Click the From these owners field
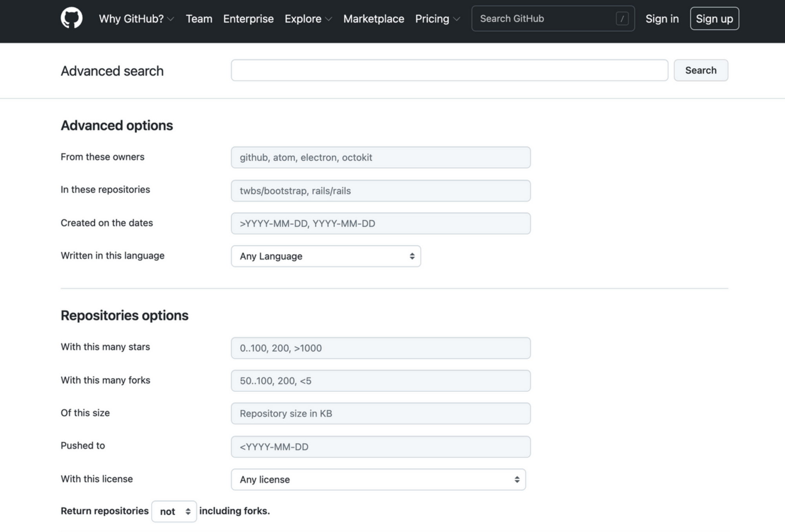 point(381,157)
